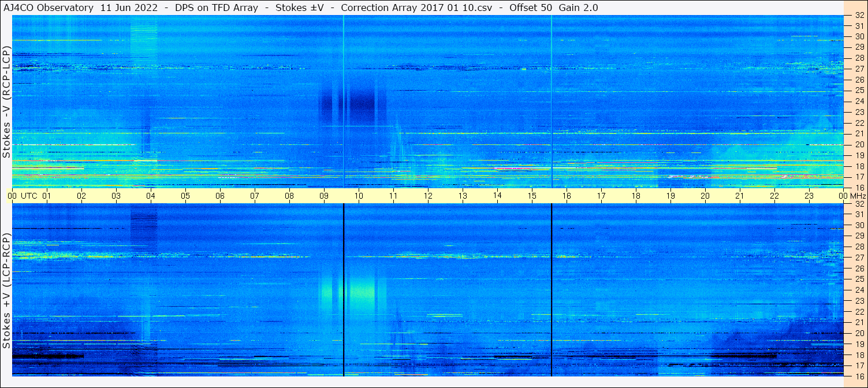The height and width of the screenshot is (388, 868).
Task: Click the '15' hour tick on time axis
Action: tap(532, 196)
